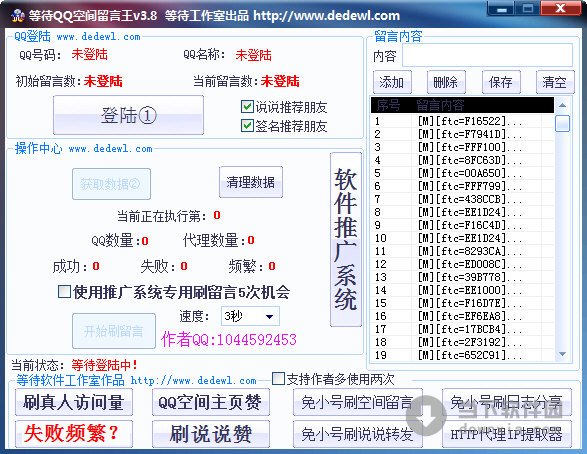
Task: Click the 刷真人访问量 button
Action: (x=74, y=402)
